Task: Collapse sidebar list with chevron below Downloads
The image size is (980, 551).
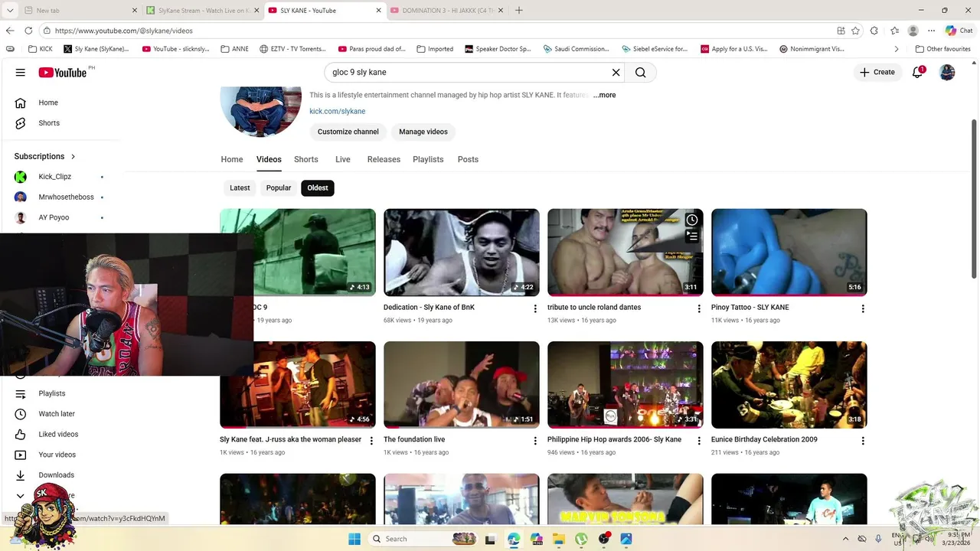Action: [21, 496]
